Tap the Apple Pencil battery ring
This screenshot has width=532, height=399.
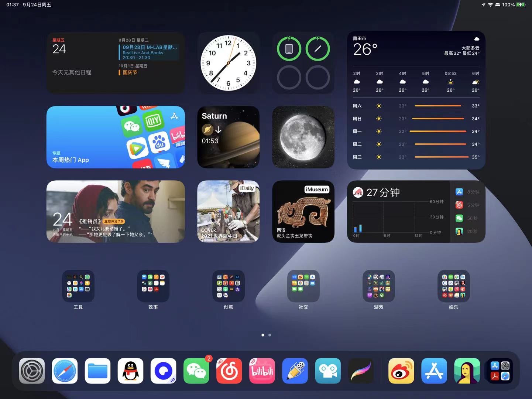click(318, 48)
